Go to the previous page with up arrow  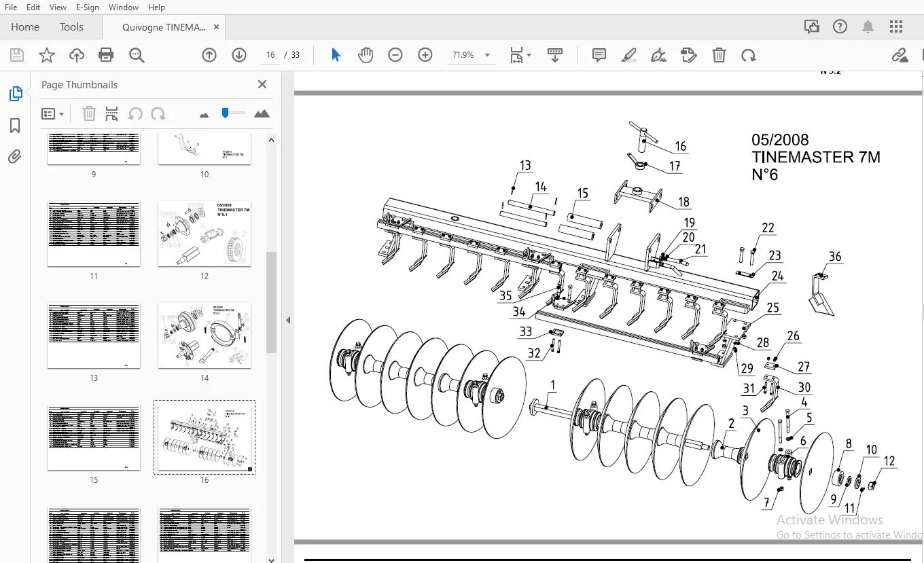tap(209, 55)
